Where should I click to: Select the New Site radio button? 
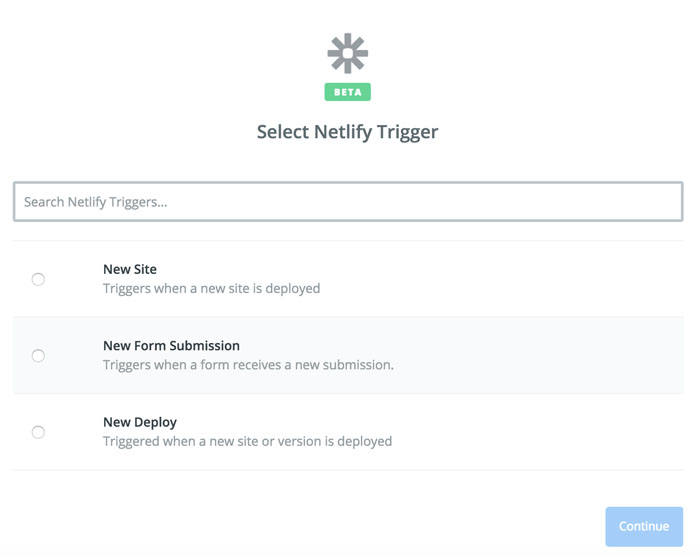[38, 279]
